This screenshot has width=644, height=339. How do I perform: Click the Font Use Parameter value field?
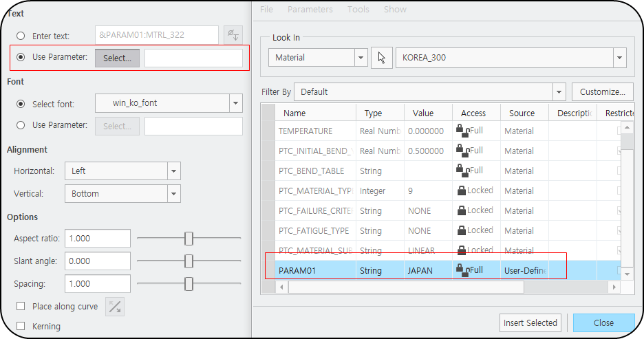(193, 126)
